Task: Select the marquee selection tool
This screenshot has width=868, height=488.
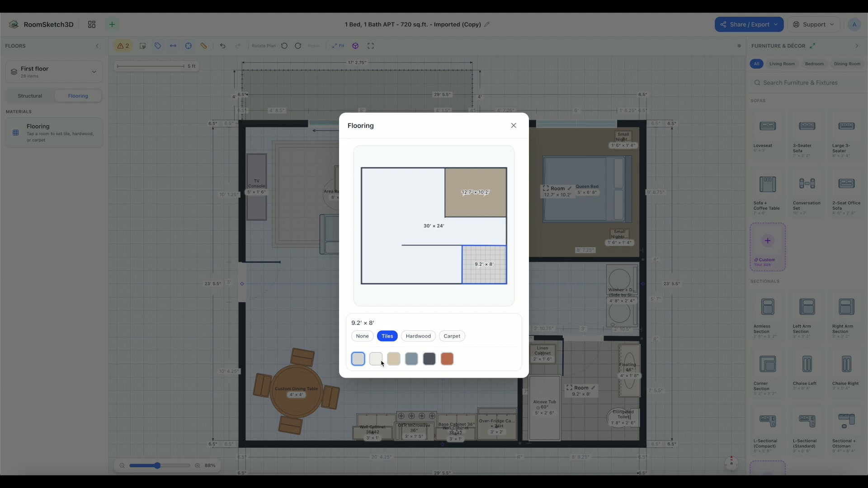Action: (x=142, y=46)
